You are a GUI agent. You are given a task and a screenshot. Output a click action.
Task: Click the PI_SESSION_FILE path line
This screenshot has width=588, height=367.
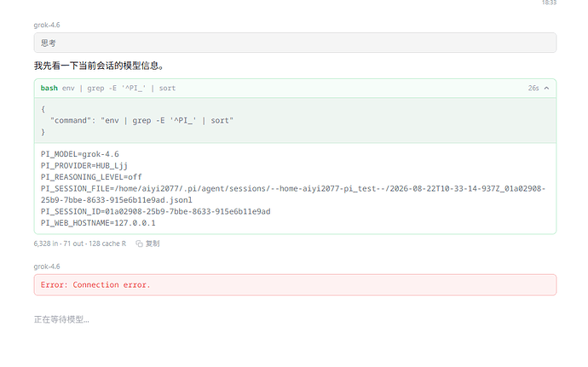tap(293, 194)
